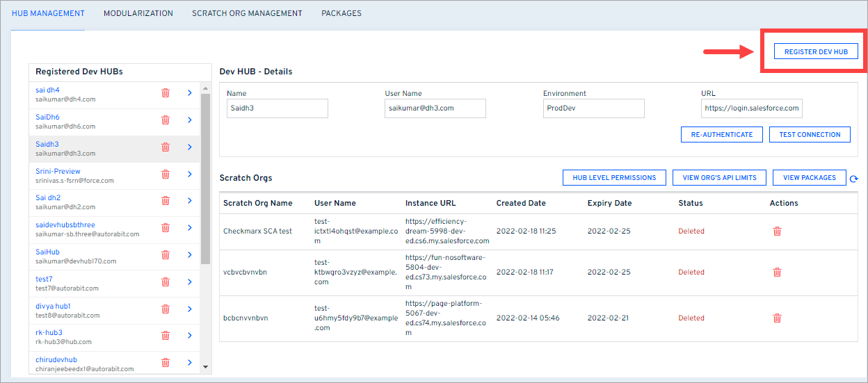Open the Scratch Org Management tab
The image size is (868, 383).
pos(247,13)
